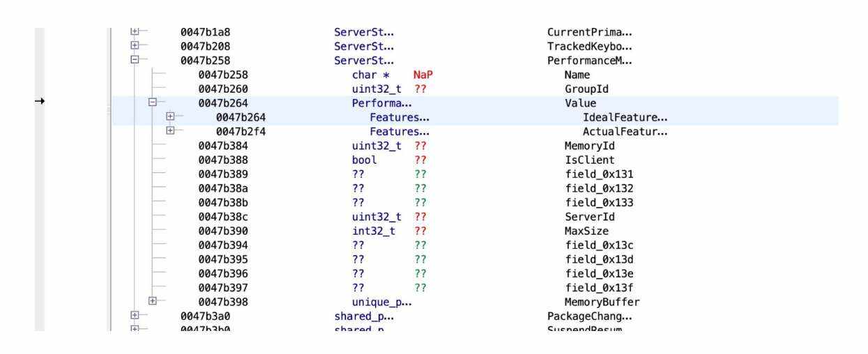The height and width of the screenshot is (354, 868).
Task: Click address 0047b395
Action: tap(223, 259)
